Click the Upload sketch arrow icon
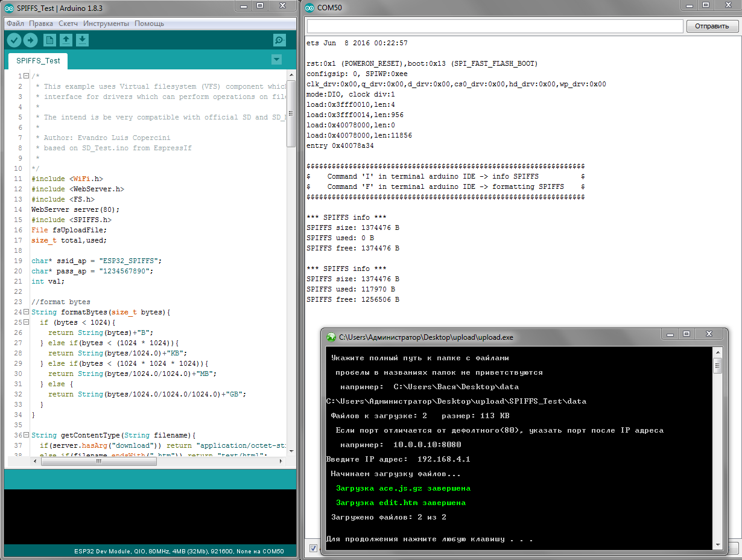The image size is (742, 560). point(30,40)
